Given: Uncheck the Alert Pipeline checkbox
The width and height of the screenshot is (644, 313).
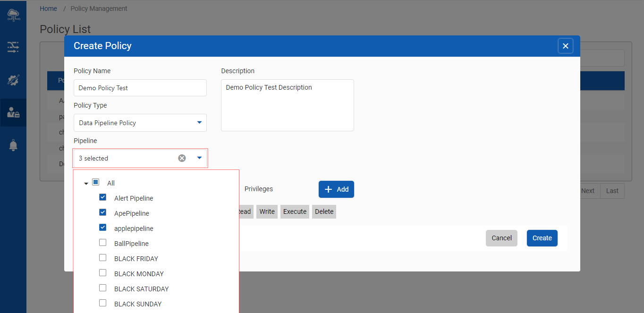Looking at the screenshot, I should [102, 197].
